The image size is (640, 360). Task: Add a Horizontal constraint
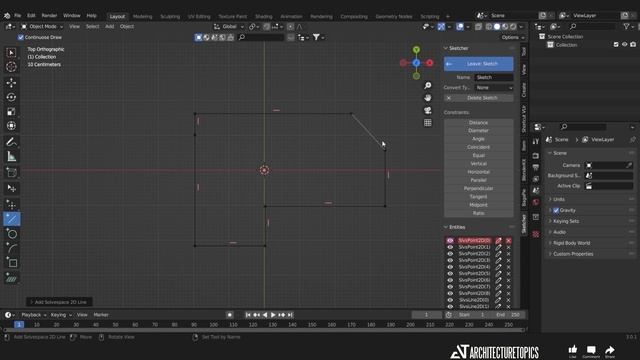tap(478, 172)
